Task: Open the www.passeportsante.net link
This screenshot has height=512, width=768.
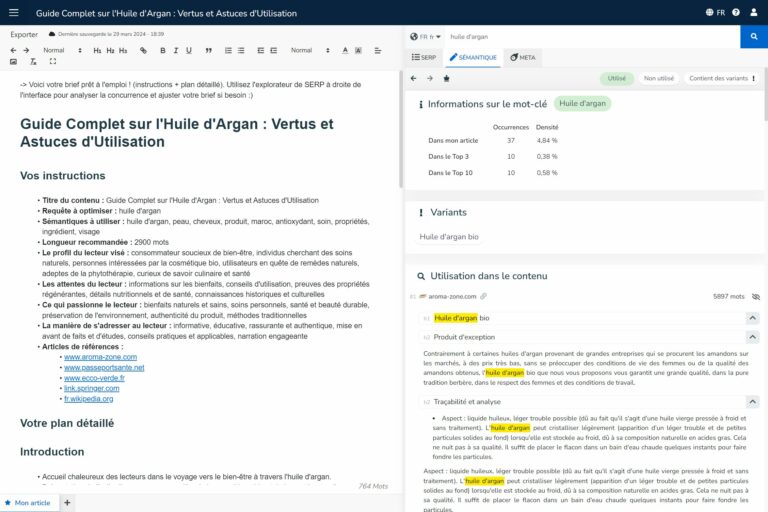Action: (103, 367)
